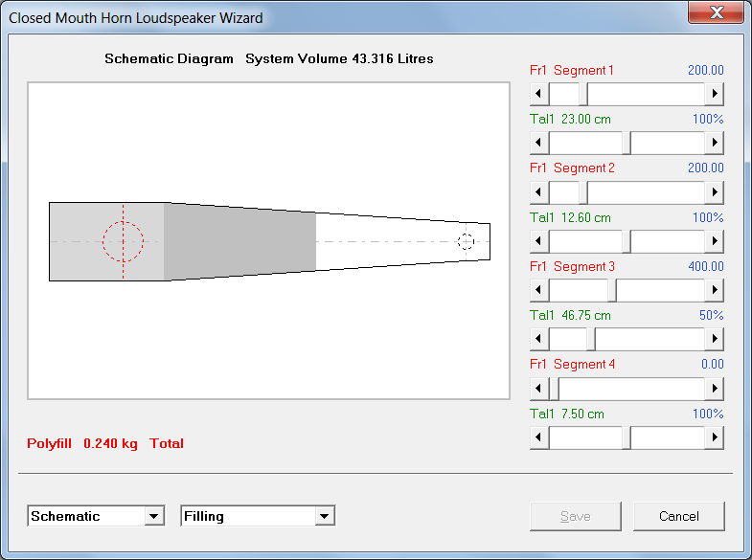This screenshot has height=560, width=752.
Task: Close the Loudspeaker Wizard window
Action: [x=716, y=11]
